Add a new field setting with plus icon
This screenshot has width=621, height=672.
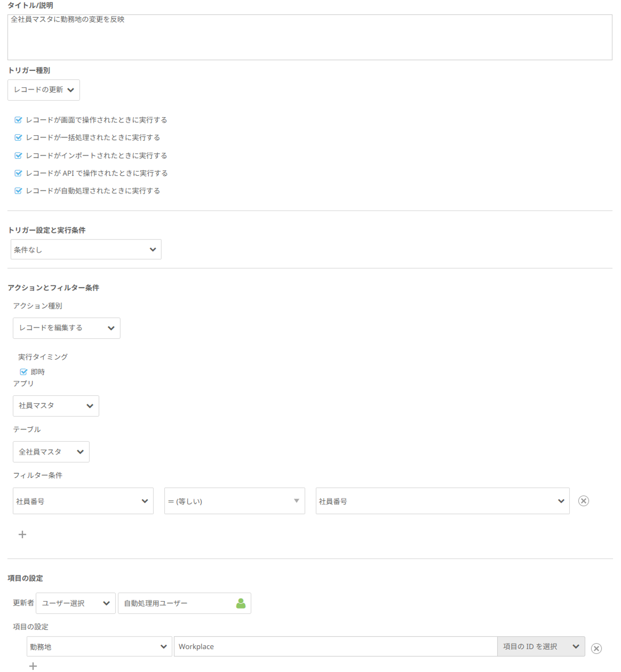[33, 666]
